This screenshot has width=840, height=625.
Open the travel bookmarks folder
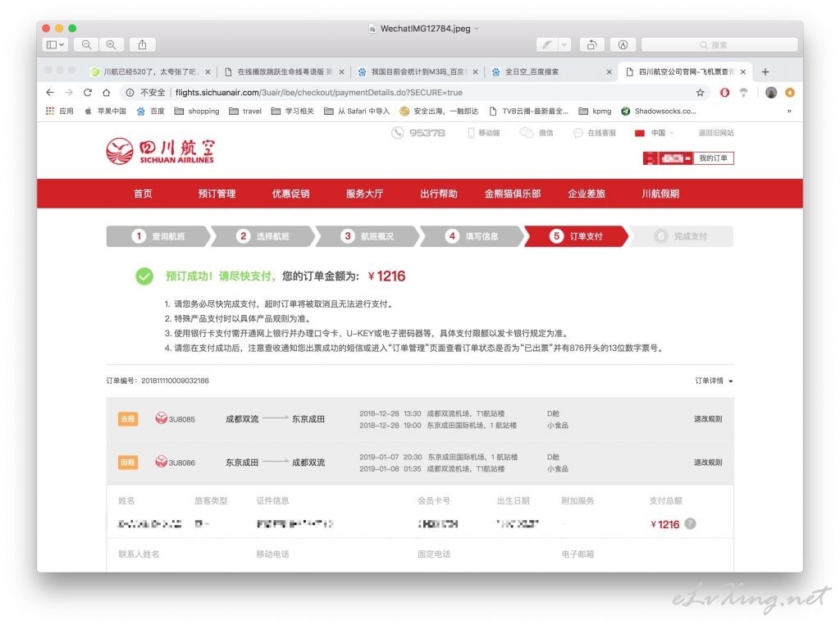[245, 112]
